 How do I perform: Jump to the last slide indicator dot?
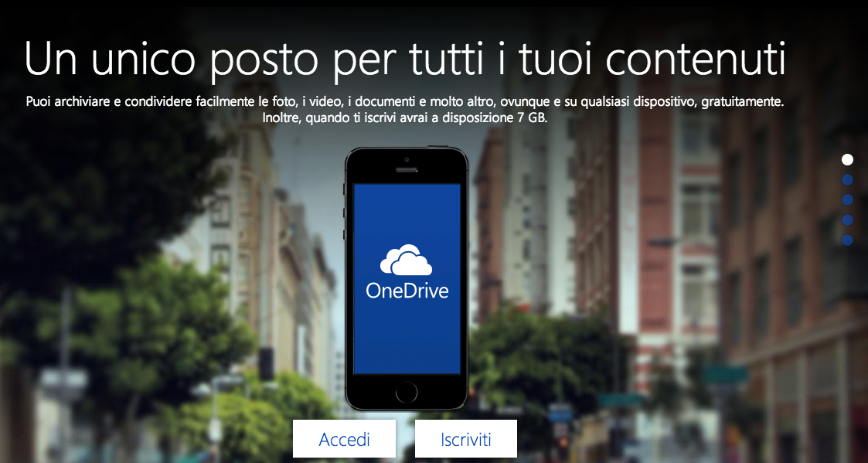(x=847, y=240)
